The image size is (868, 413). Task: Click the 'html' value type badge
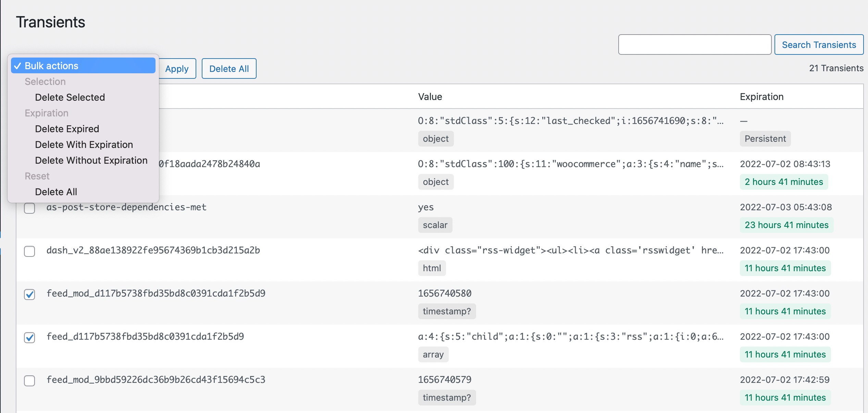coord(432,267)
